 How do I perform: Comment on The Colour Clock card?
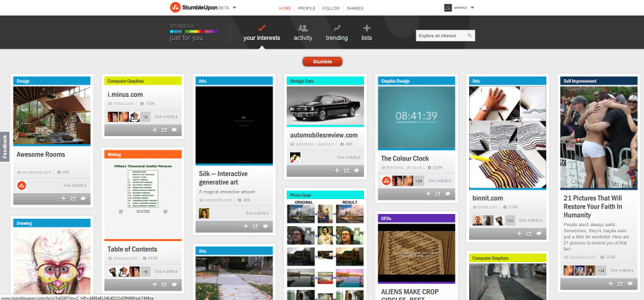click(x=447, y=194)
